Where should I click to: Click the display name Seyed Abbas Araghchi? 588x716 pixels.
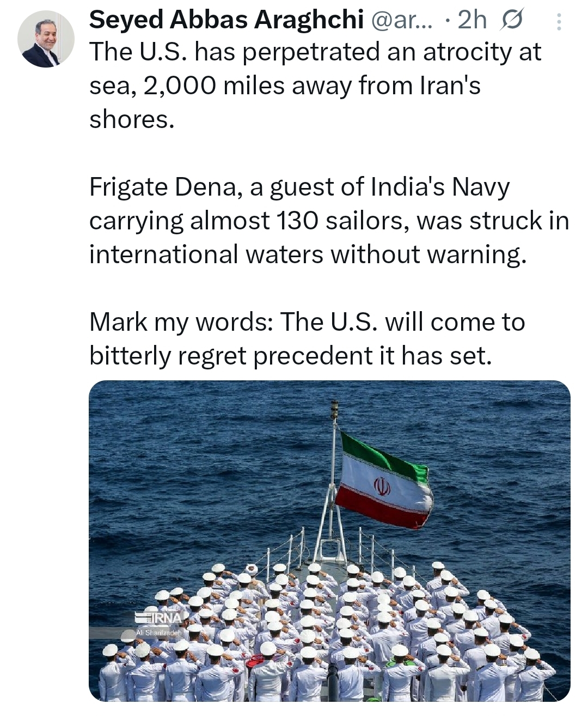[x=226, y=20]
